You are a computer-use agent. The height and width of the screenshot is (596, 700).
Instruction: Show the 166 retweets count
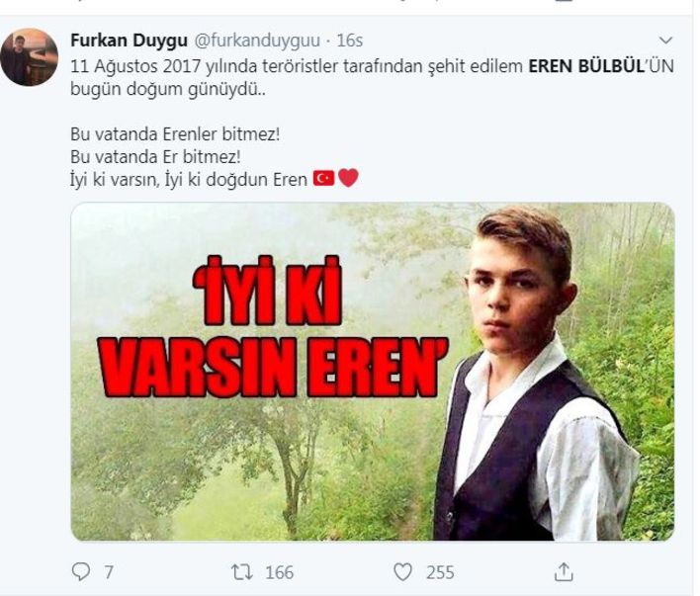pyautogui.click(x=280, y=572)
